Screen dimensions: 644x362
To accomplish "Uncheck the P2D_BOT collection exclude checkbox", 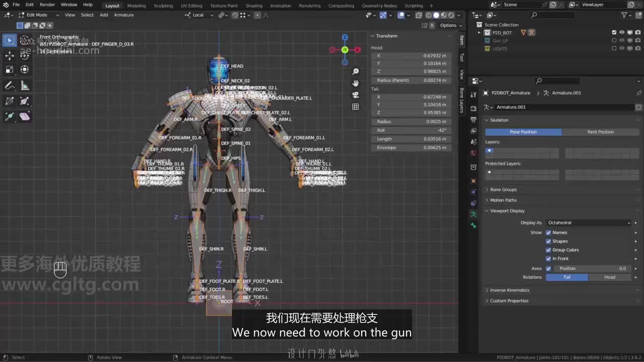I will (x=614, y=33).
